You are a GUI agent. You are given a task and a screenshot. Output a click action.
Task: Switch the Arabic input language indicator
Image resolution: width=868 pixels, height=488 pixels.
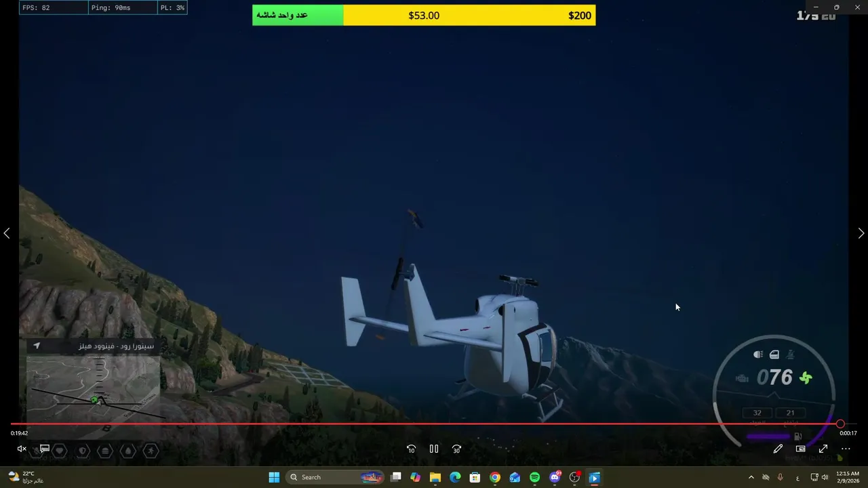797,477
